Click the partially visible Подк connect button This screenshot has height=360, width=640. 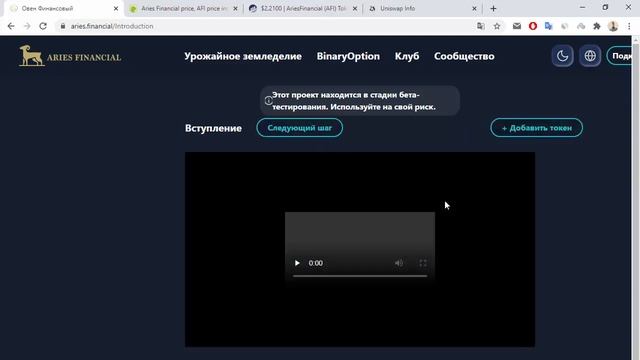click(x=620, y=56)
